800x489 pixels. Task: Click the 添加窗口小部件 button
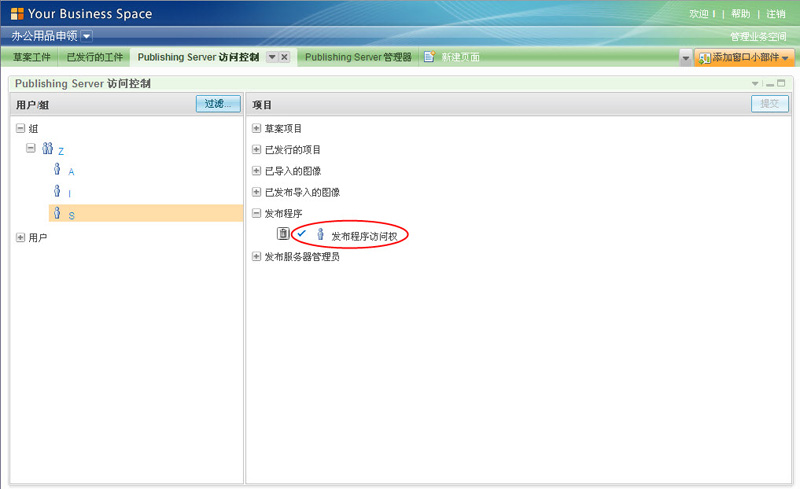click(x=744, y=58)
